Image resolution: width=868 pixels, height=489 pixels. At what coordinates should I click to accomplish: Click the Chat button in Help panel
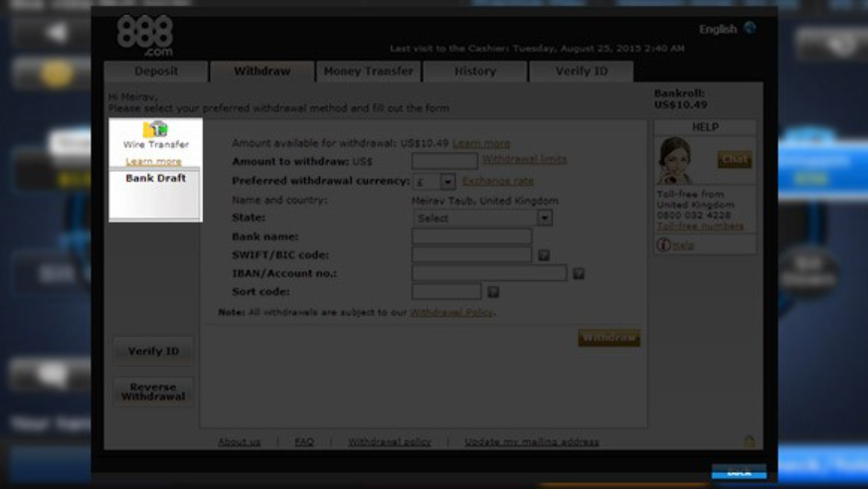pyautogui.click(x=735, y=159)
